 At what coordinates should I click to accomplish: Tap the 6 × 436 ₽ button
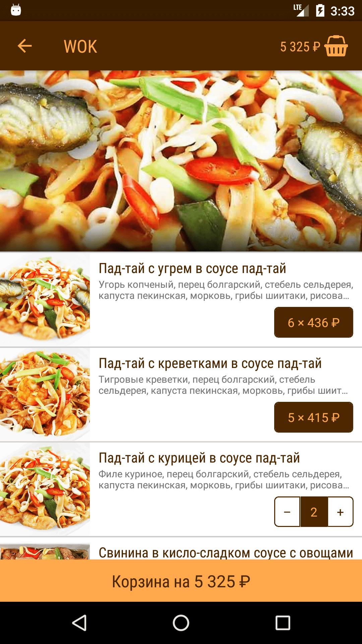click(x=314, y=322)
